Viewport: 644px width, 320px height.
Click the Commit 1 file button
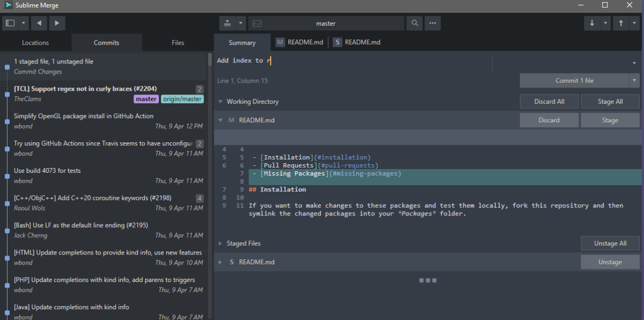coord(574,81)
